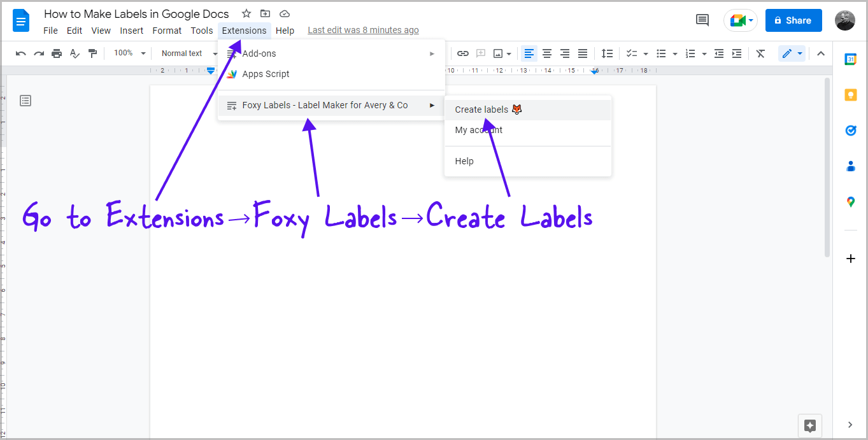Open spelling and grammar check
This screenshot has height=440, width=868.
[75, 53]
